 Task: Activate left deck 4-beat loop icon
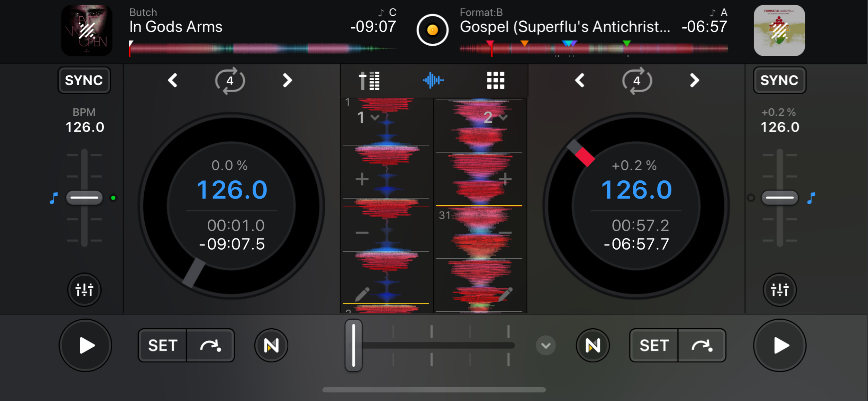(x=230, y=81)
